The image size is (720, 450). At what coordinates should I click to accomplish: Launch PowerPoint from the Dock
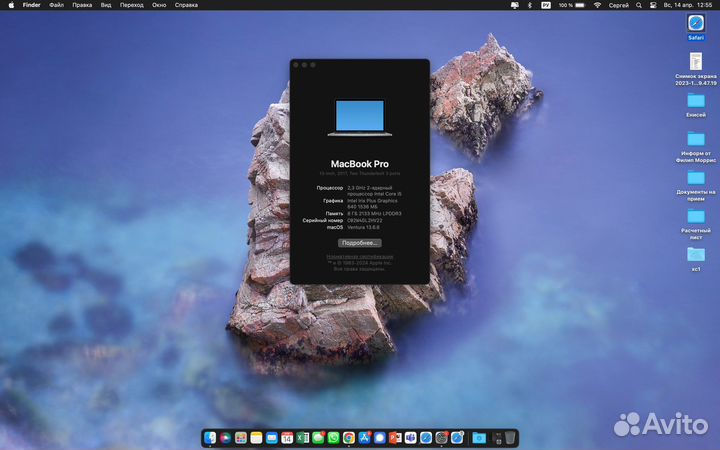[x=395, y=438]
